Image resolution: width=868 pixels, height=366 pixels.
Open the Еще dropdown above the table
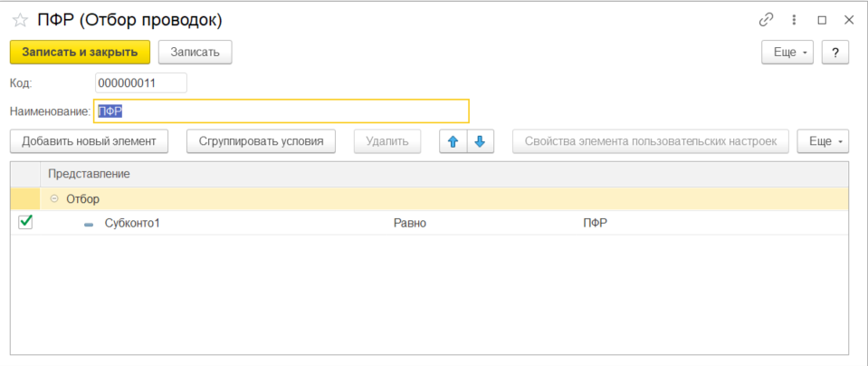[823, 141]
